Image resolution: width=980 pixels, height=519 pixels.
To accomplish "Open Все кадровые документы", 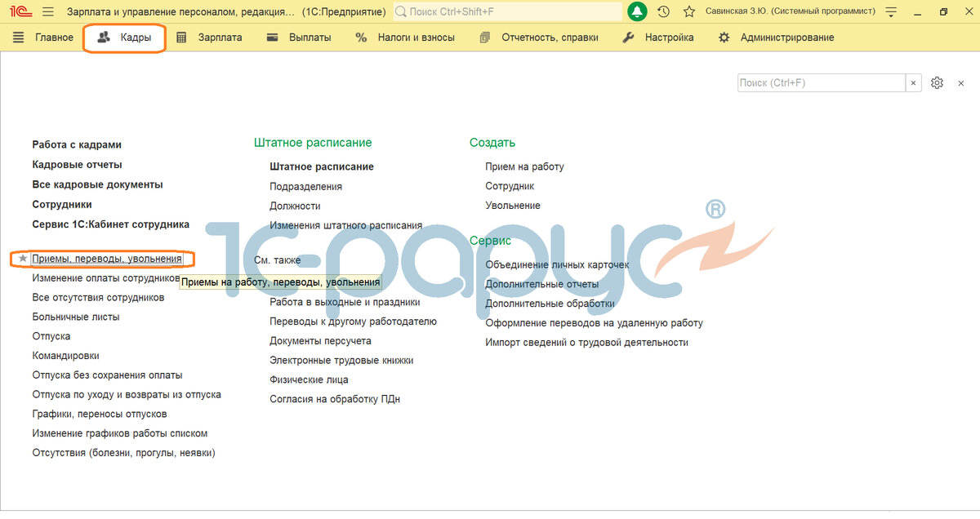I will [x=97, y=184].
